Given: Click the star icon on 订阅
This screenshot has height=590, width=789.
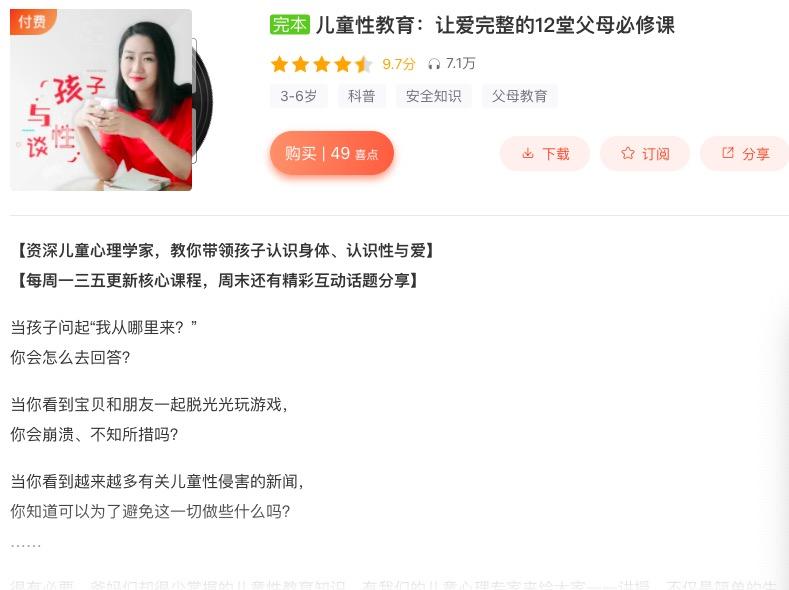Looking at the screenshot, I should 627,153.
